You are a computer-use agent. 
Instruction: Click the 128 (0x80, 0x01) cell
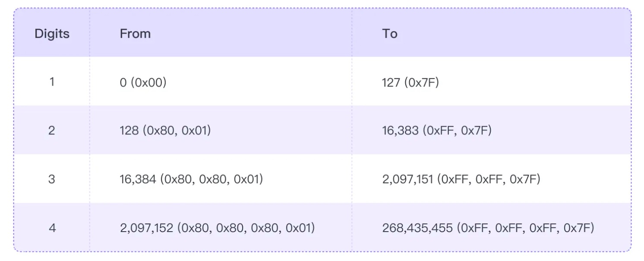(165, 130)
